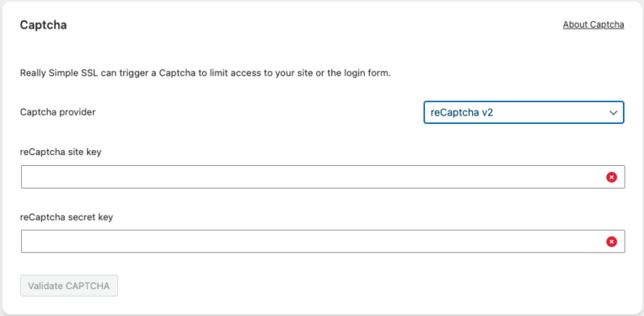Click the word 'Validate' on the disabled button

[44, 286]
